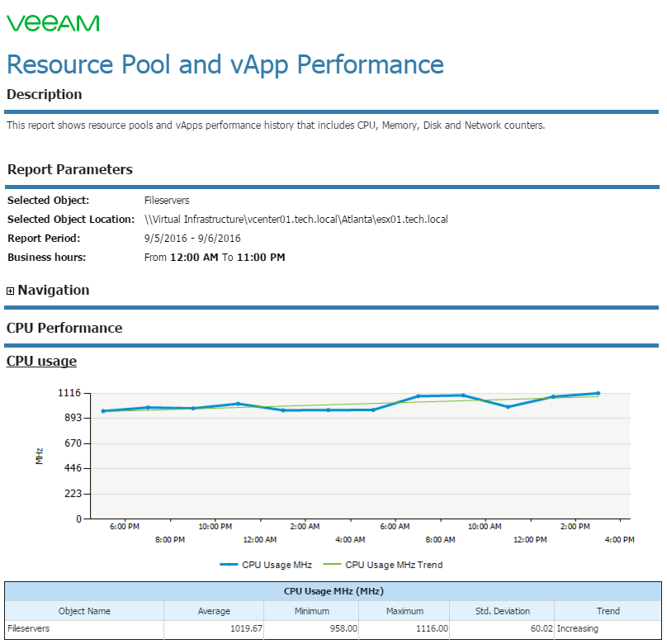Image resolution: width=667 pixels, height=644 pixels.
Task: Click the 1116 y-axis label
Action: pos(69,393)
